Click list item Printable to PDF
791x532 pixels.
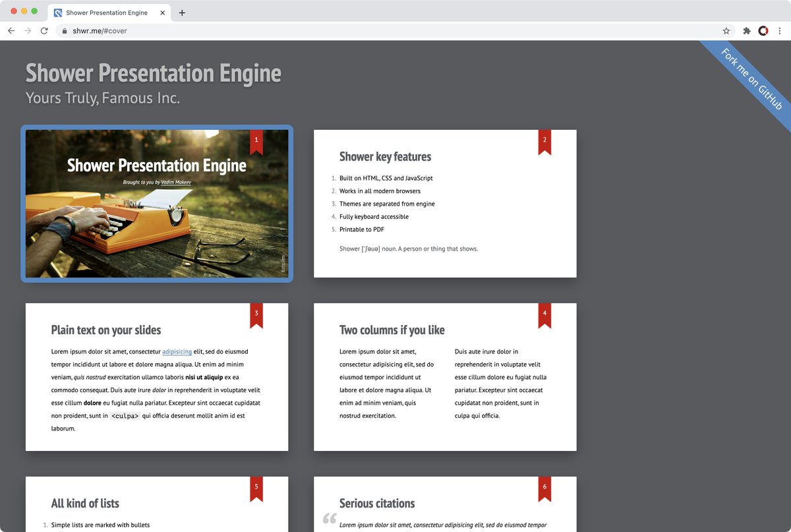[x=362, y=229]
